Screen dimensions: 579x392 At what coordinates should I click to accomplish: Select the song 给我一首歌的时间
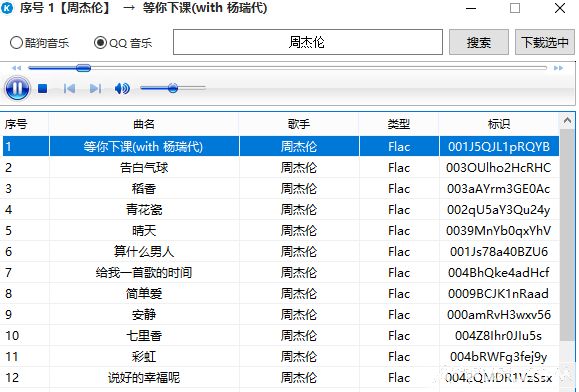pos(144,273)
